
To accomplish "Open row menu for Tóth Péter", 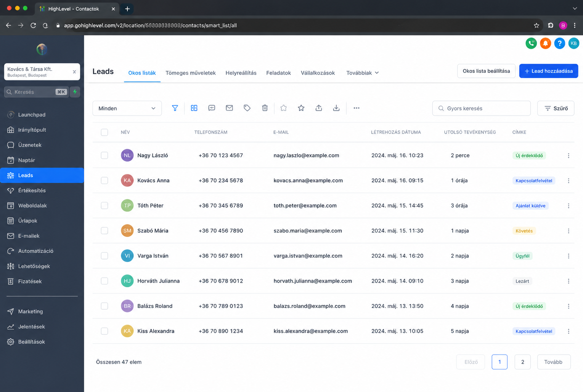I will (x=569, y=206).
